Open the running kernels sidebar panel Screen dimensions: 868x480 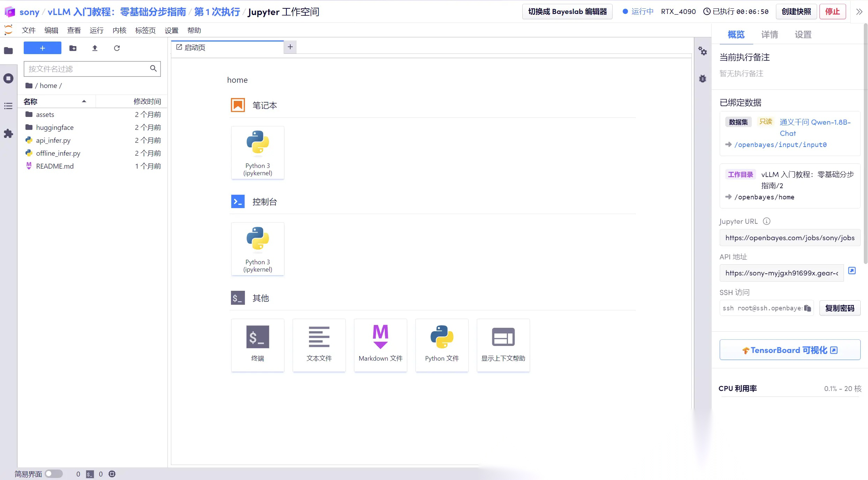[8, 78]
